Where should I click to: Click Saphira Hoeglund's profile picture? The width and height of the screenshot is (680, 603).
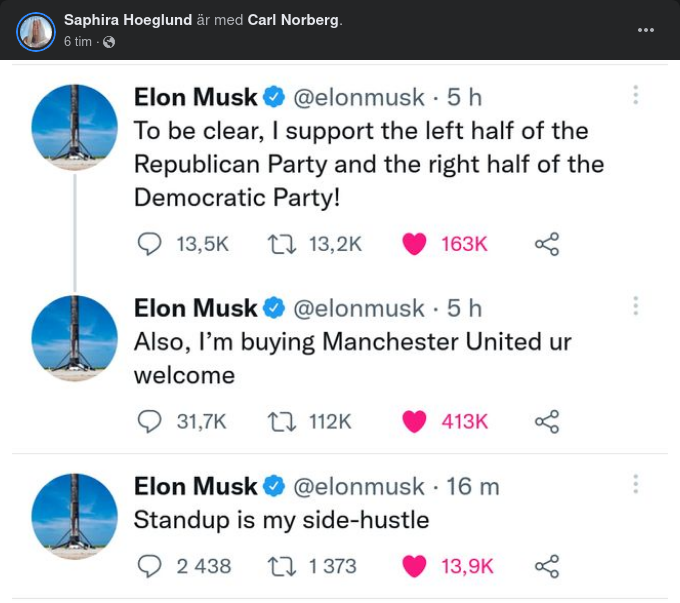point(36,31)
